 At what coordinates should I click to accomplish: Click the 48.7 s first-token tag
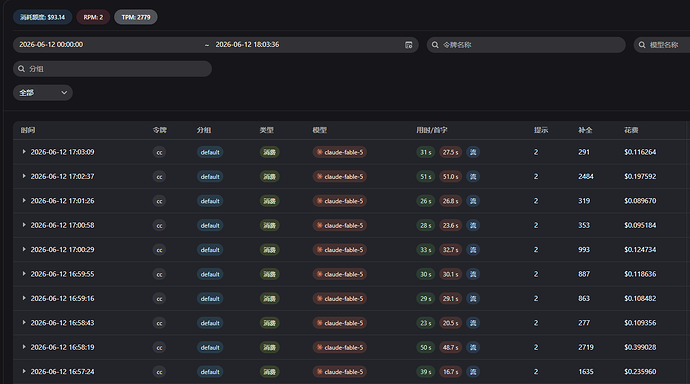(x=450, y=347)
